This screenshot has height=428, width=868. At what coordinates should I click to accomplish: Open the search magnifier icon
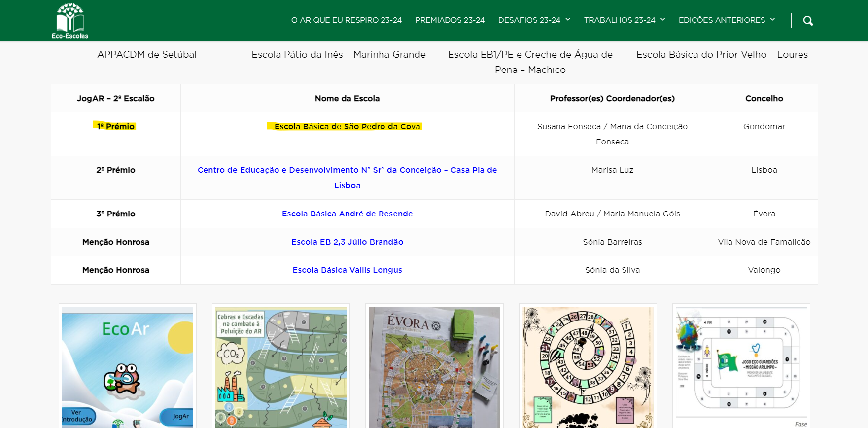(808, 21)
